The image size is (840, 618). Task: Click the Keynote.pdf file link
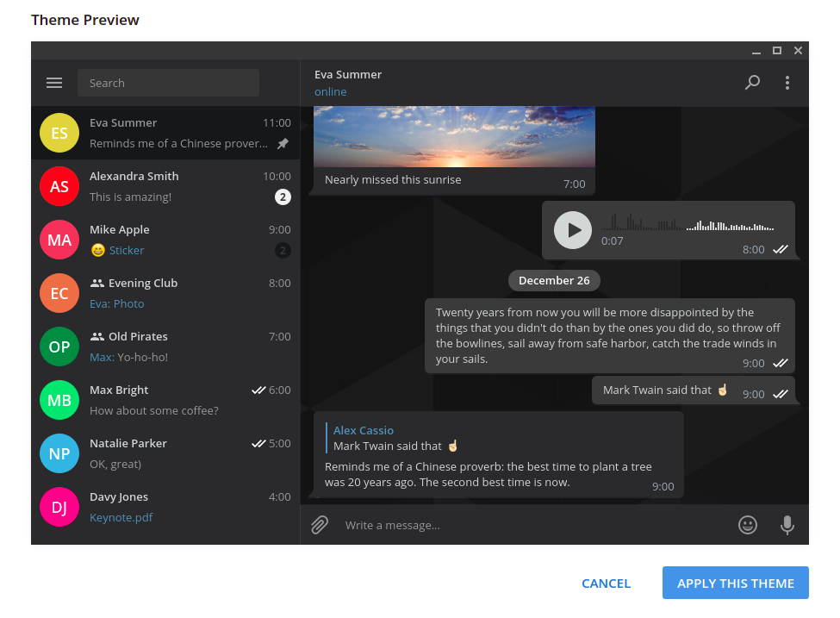pyautogui.click(x=121, y=518)
